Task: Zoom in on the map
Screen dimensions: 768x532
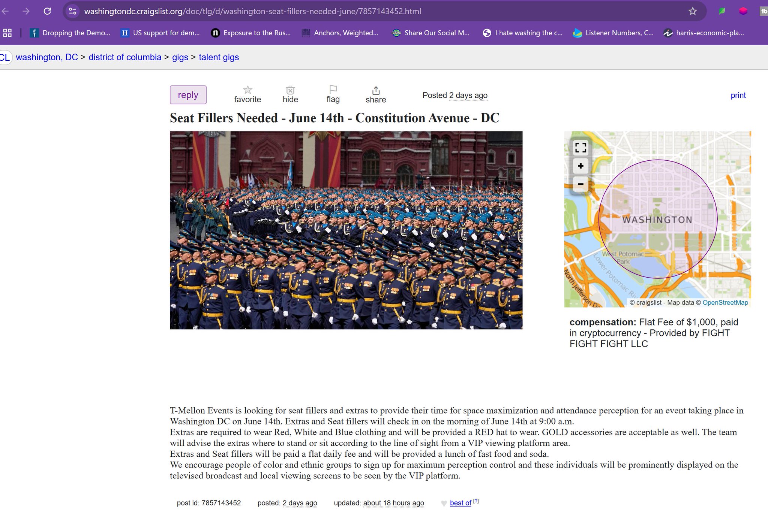Action: [580, 166]
